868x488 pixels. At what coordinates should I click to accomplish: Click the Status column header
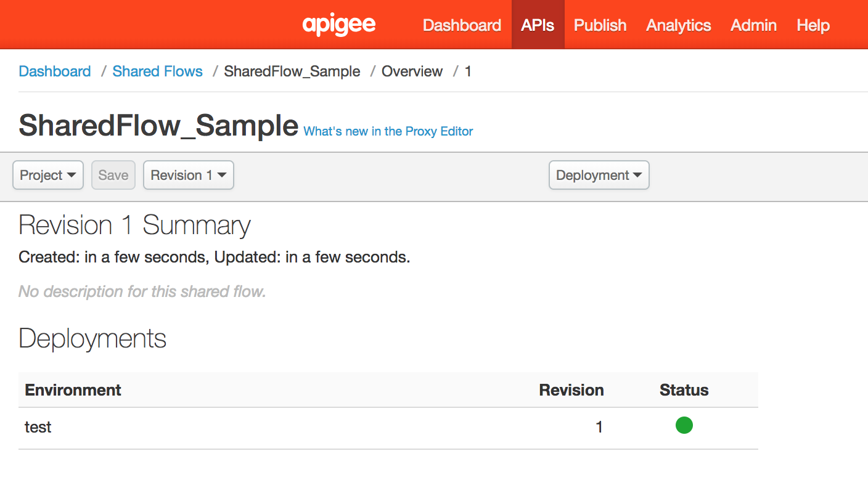(x=684, y=390)
